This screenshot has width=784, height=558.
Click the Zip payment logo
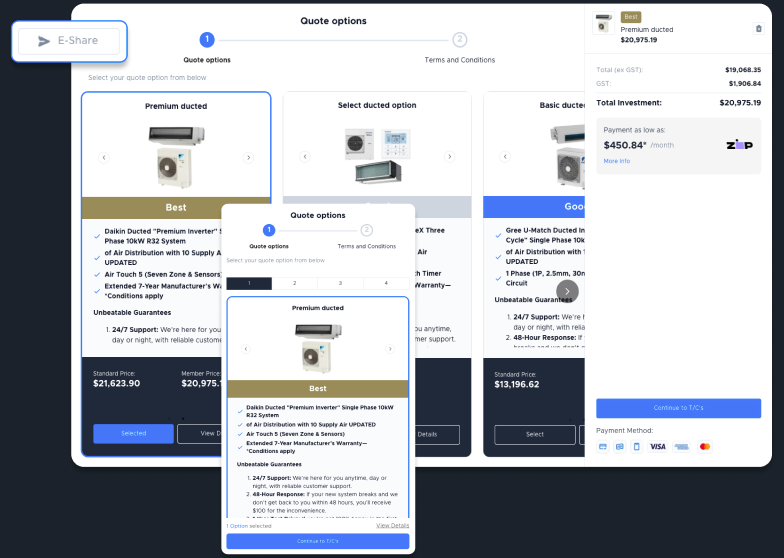[737, 145]
